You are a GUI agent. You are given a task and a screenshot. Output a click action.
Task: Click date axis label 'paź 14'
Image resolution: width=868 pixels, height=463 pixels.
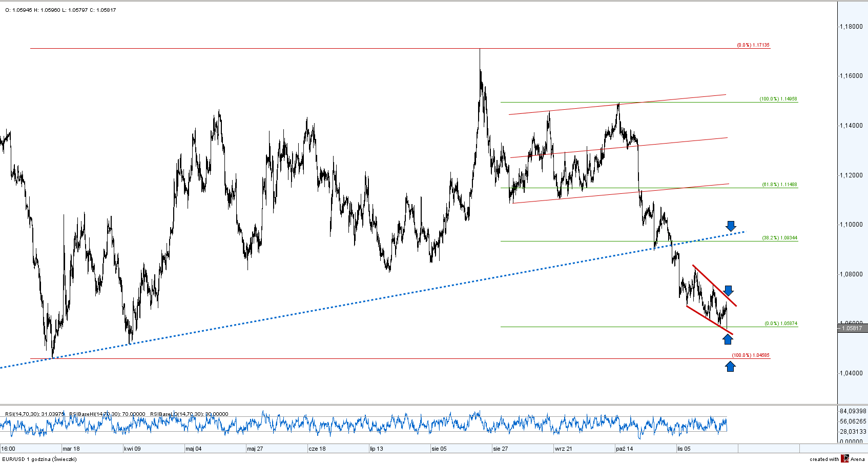point(625,449)
